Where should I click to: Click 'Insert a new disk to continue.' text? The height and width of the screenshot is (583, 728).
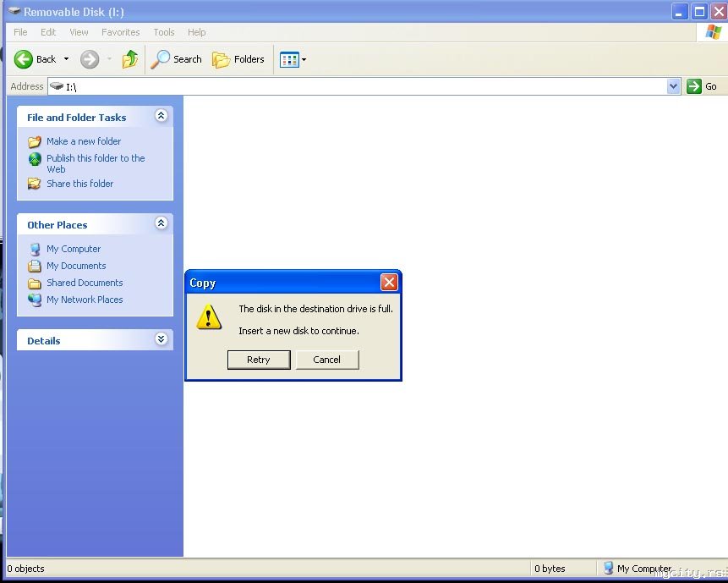pos(299,331)
